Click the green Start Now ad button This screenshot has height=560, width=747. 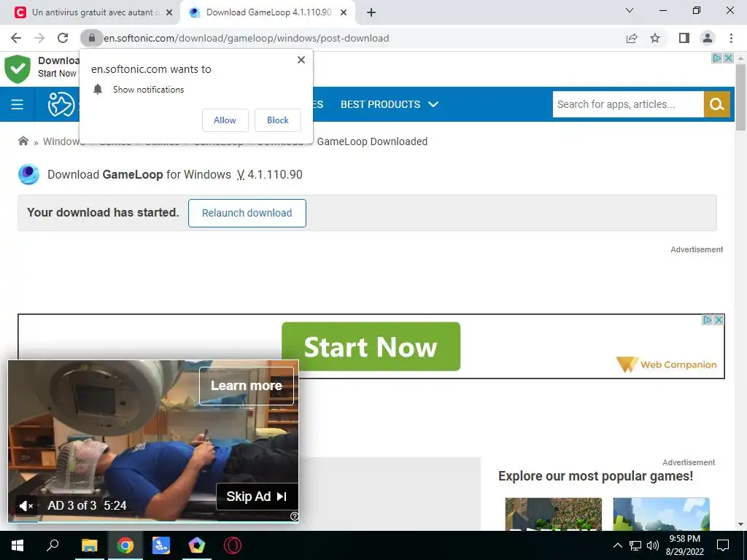coord(371,346)
